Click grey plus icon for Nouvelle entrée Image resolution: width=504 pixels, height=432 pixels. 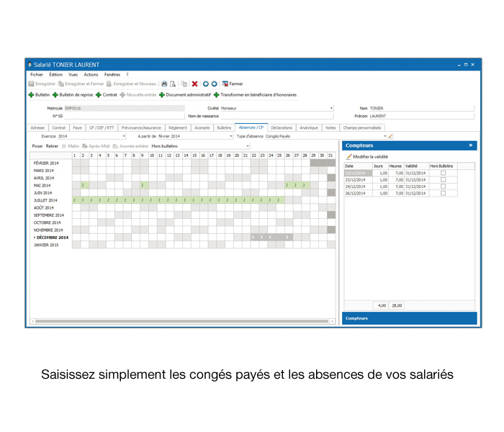click(x=122, y=95)
